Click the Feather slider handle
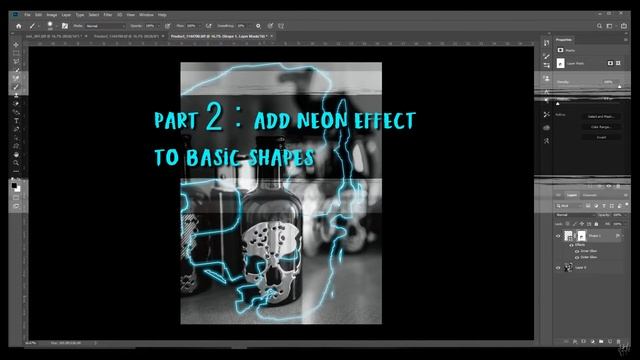 [558, 104]
